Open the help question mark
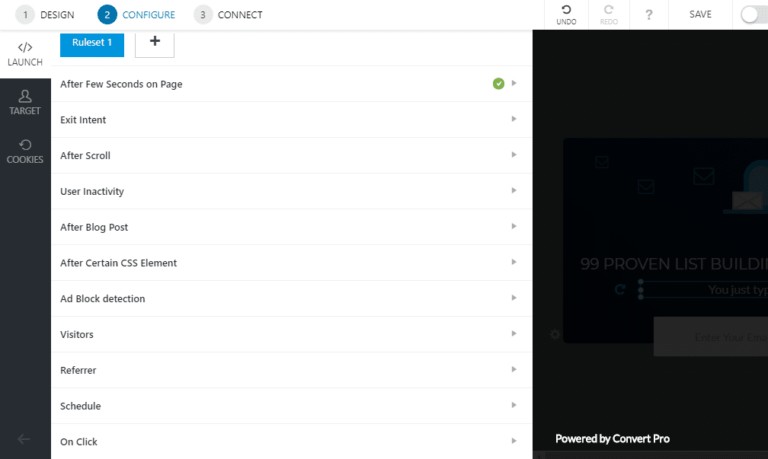Viewport: 768px width, 459px height. point(649,15)
